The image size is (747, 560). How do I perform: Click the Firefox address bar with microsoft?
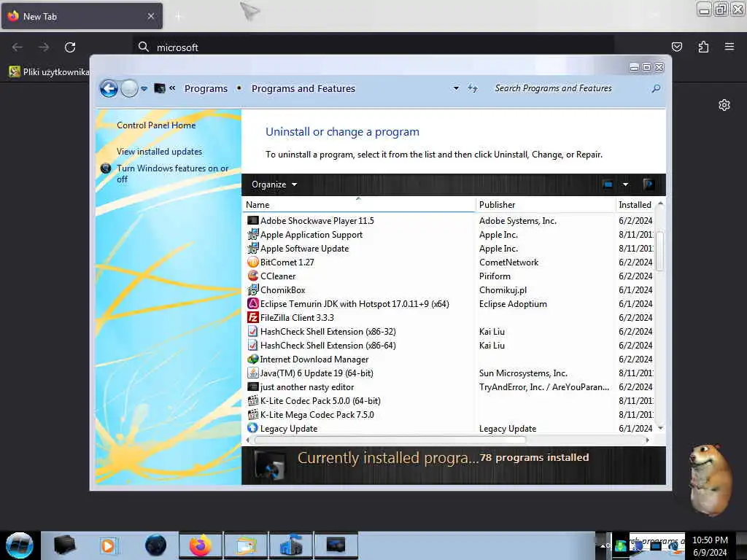pos(373,47)
